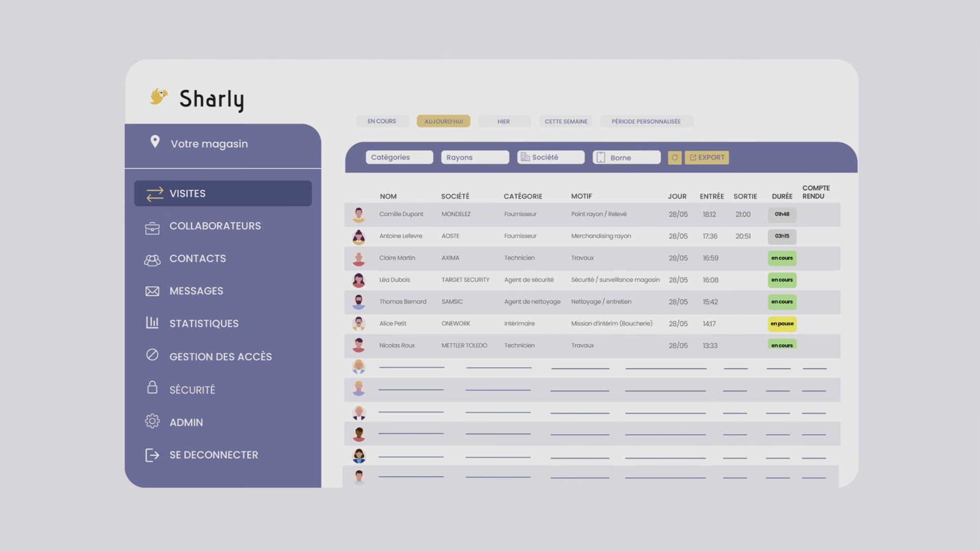Open the Catégories filter dropdown

(x=399, y=158)
